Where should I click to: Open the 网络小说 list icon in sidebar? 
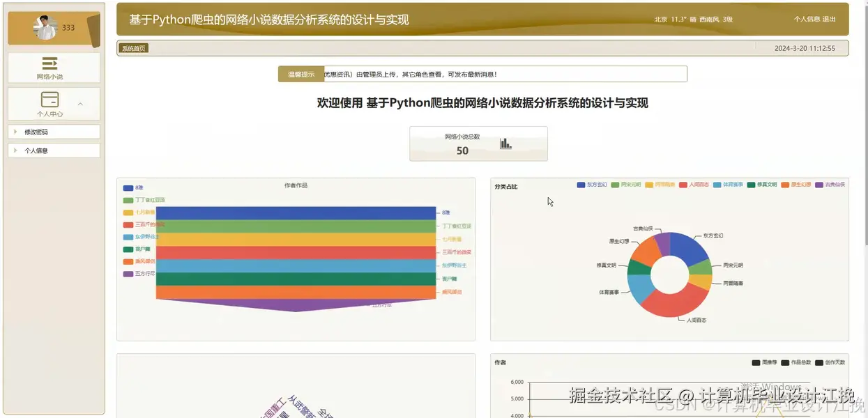[x=50, y=63]
